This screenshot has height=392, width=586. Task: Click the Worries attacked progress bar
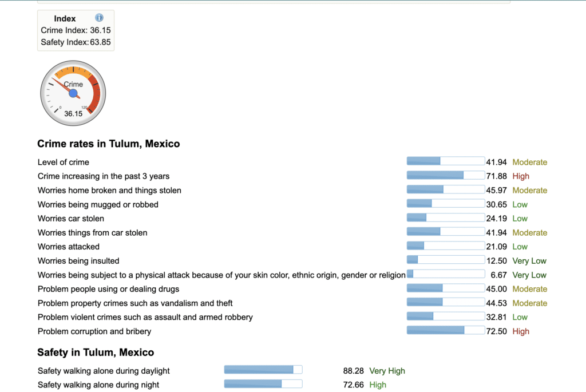(x=446, y=246)
